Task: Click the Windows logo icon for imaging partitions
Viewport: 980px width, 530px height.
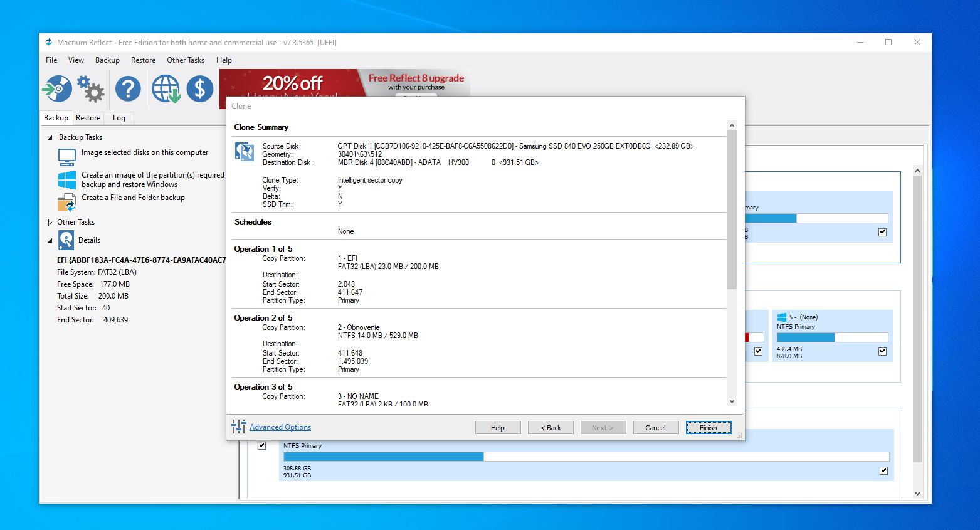Action: (x=66, y=180)
